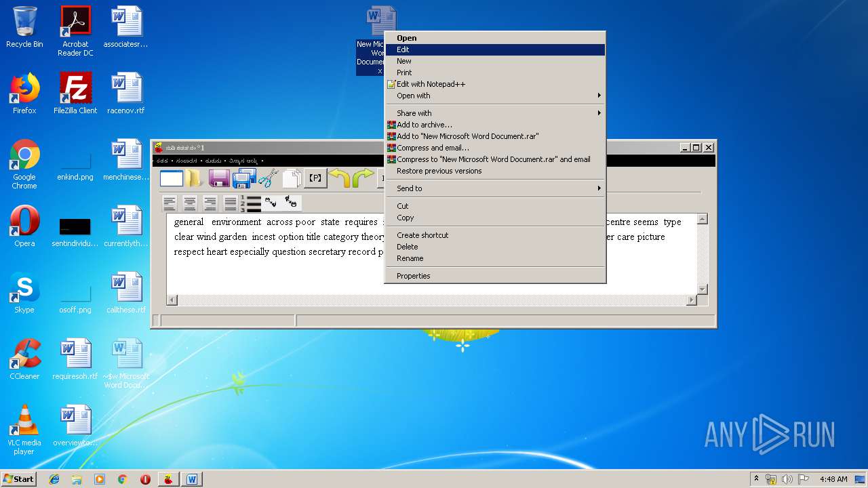Click the editor horizontal scrollbar right arrow
Viewport: 868px width, 488px height.
point(692,300)
